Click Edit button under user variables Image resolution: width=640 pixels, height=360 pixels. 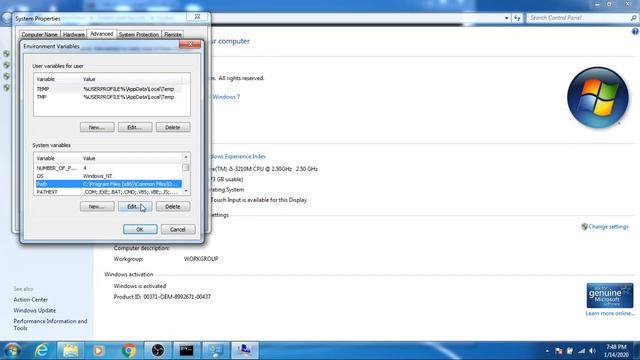point(135,127)
